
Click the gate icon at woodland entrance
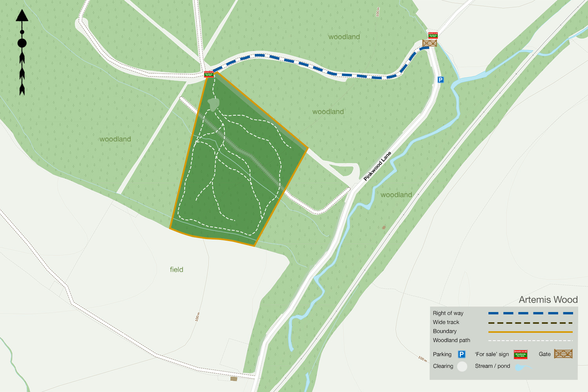(x=430, y=43)
